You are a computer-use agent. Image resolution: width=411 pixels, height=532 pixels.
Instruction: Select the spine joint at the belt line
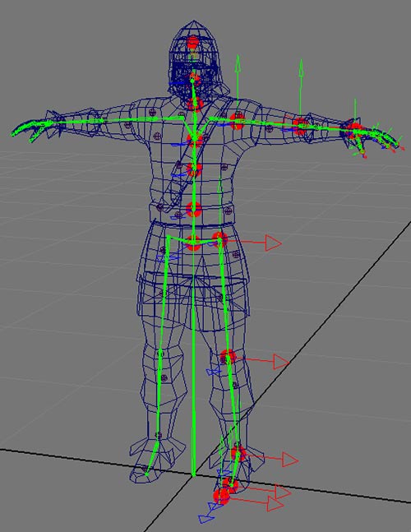(194, 210)
